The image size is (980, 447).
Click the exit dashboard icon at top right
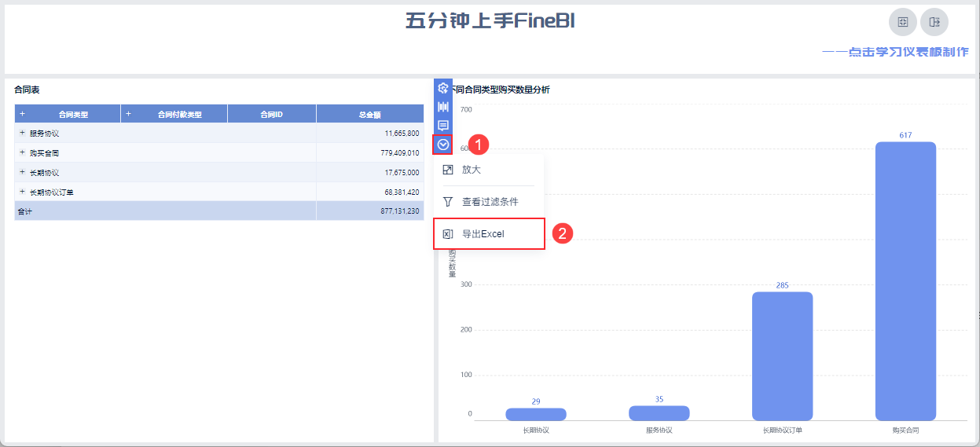tap(934, 22)
